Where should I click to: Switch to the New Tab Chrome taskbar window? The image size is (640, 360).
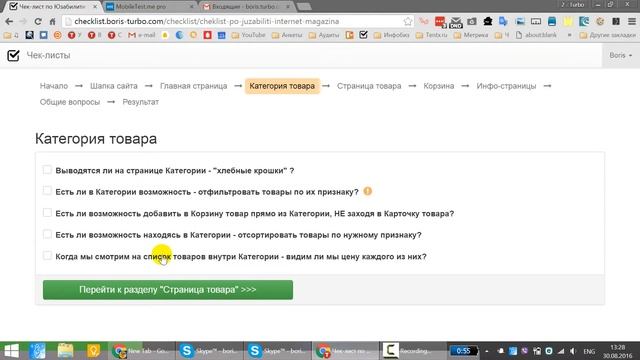[x=141, y=351]
